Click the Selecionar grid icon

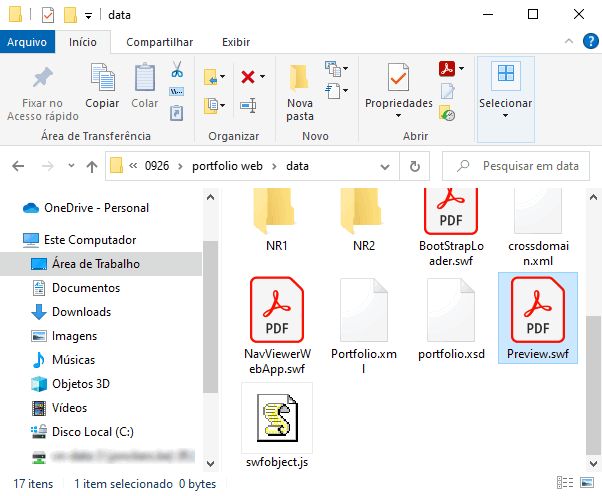(506, 74)
